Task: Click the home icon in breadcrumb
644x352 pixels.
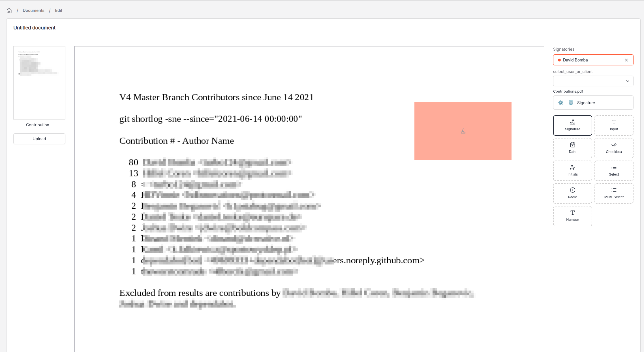Action: (x=9, y=11)
